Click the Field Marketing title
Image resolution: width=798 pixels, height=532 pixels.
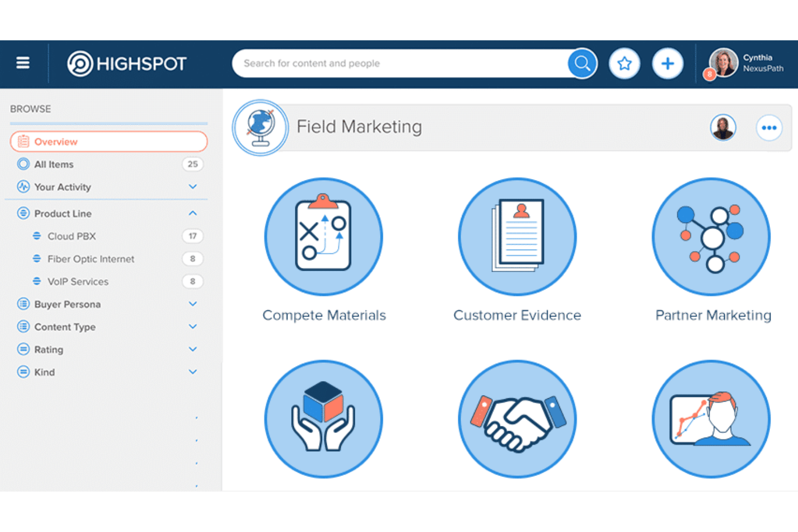359,127
